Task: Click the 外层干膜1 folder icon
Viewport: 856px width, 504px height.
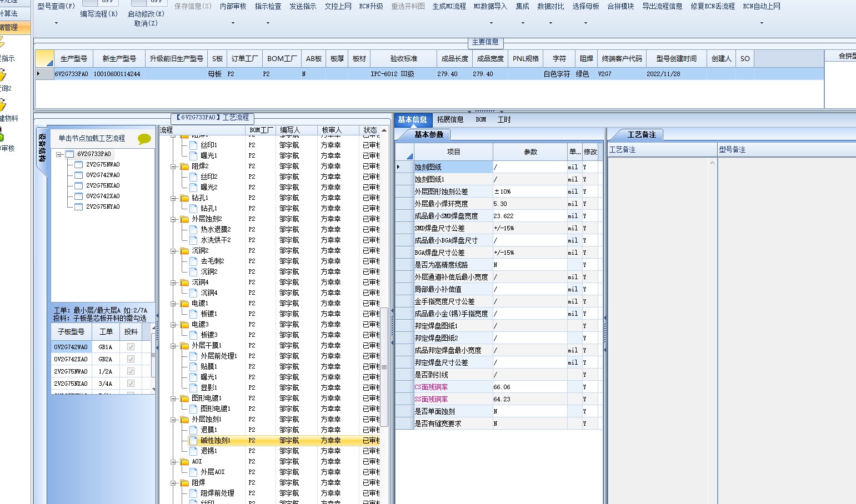Action: (x=185, y=345)
